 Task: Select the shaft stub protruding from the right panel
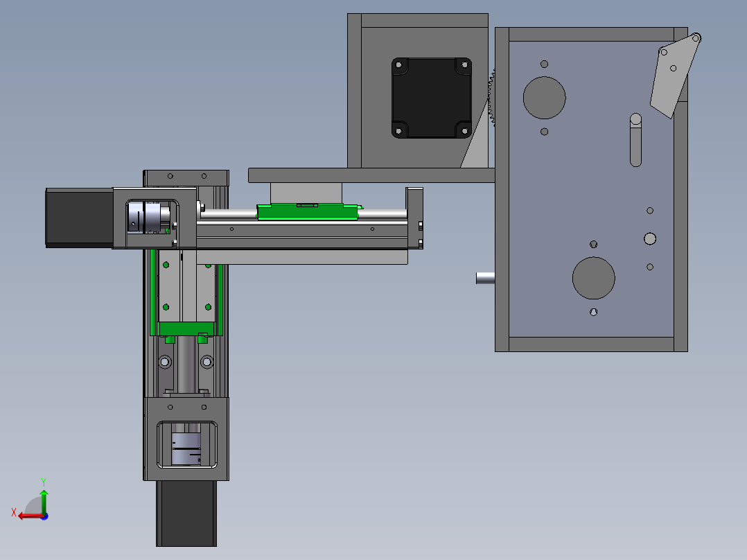point(486,278)
